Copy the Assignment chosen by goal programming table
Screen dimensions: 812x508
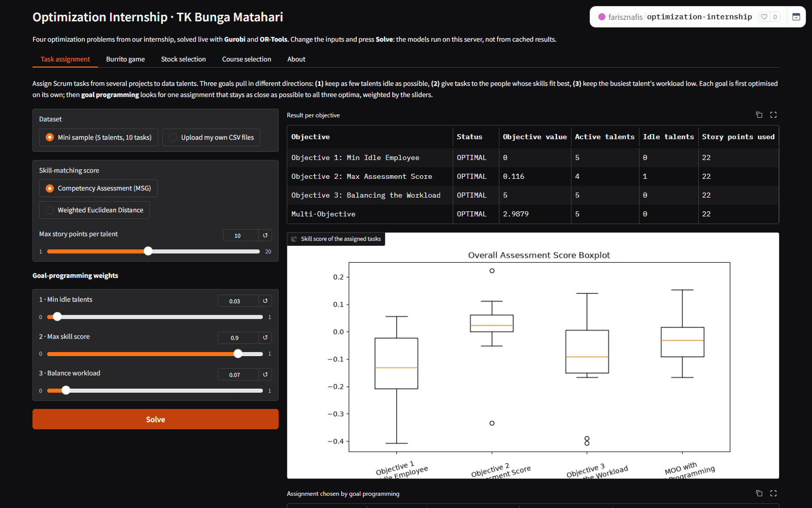pos(759,493)
